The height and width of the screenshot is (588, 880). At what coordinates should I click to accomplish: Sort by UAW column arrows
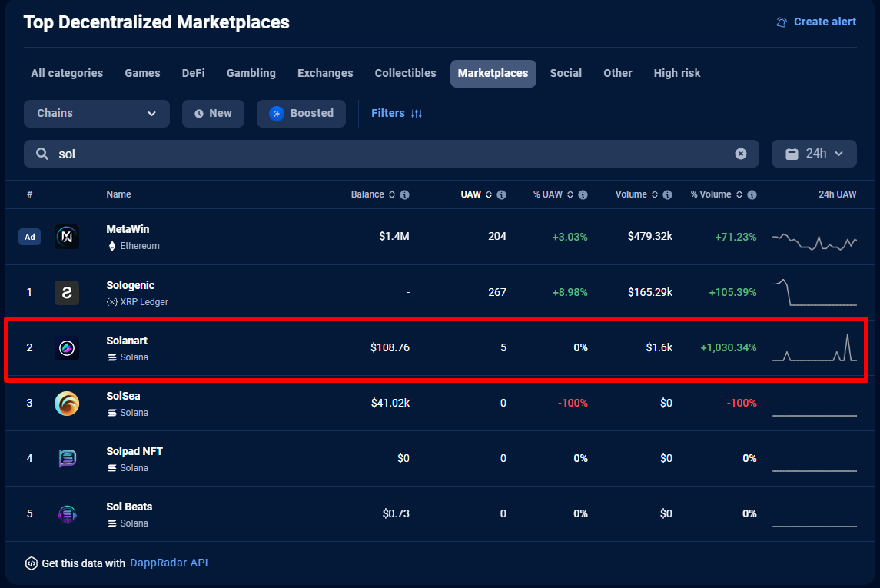coord(489,195)
